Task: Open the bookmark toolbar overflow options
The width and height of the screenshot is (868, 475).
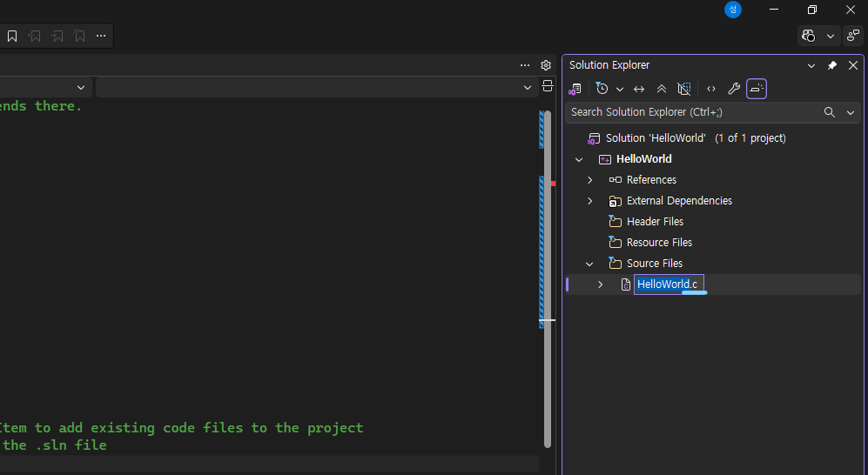Action: (101, 36)
